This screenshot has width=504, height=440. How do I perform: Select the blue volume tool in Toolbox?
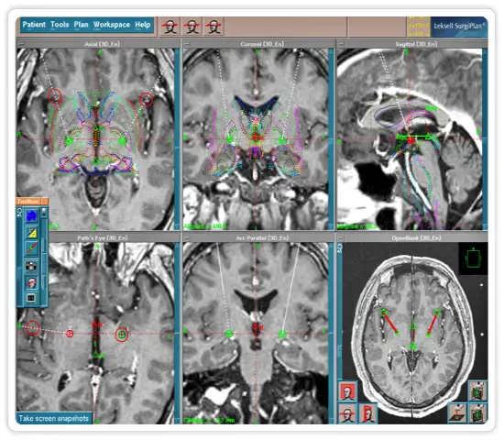tap(31, 215)
